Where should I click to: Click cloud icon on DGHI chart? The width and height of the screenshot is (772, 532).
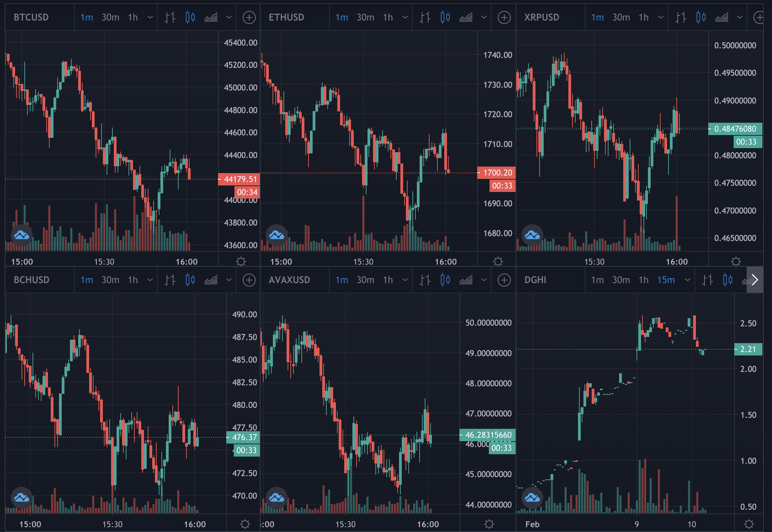(532, 497)
